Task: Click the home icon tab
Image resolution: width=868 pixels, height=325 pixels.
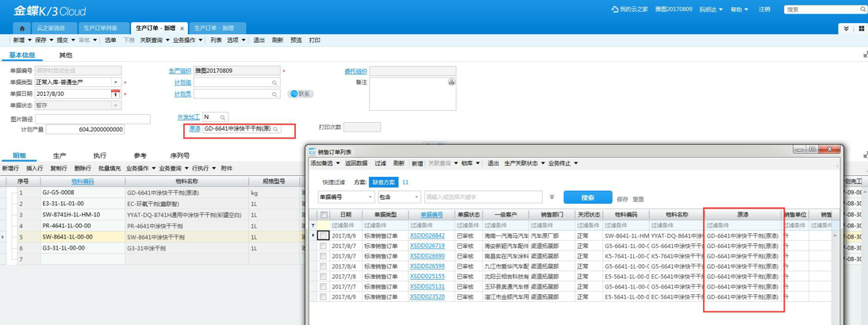Action: point(22,29)
